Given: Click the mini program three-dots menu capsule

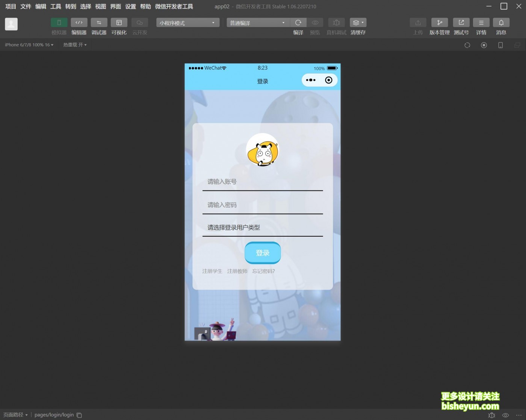Looking at the screenshot, I should (311, 80).
